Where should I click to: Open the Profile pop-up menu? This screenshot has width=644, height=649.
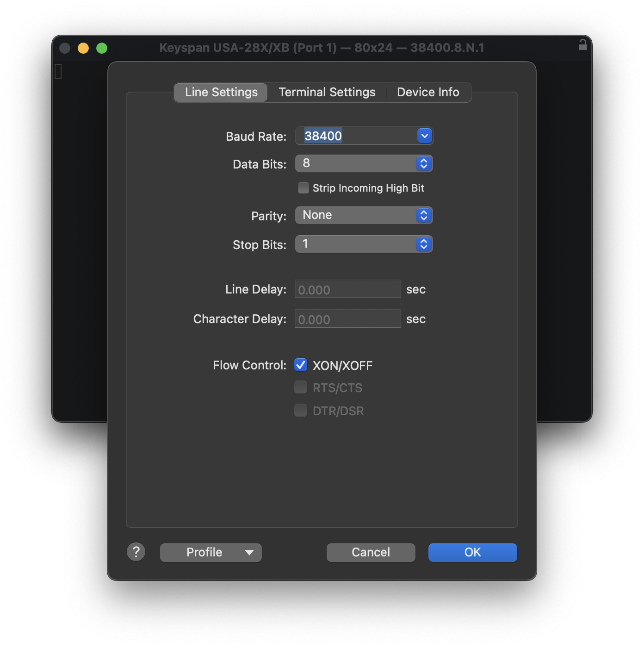(x=211, y=552)
